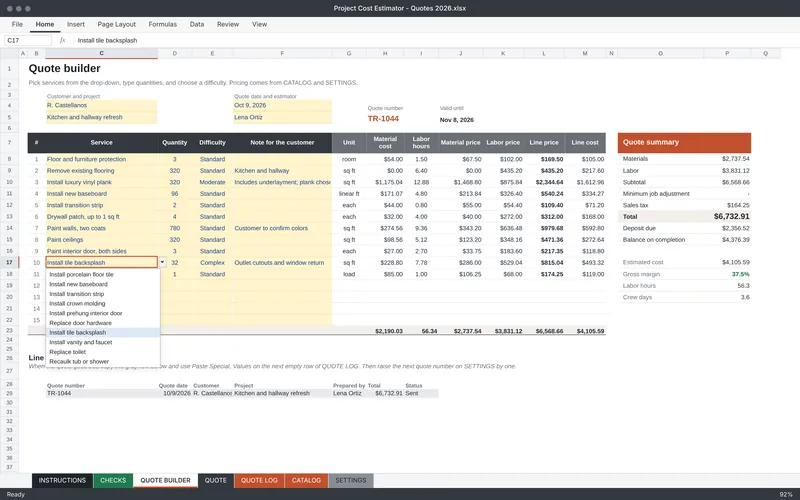800x500 pixels.
Task: Select column F header
Action: pyautogui.click(x=282, y=53)
